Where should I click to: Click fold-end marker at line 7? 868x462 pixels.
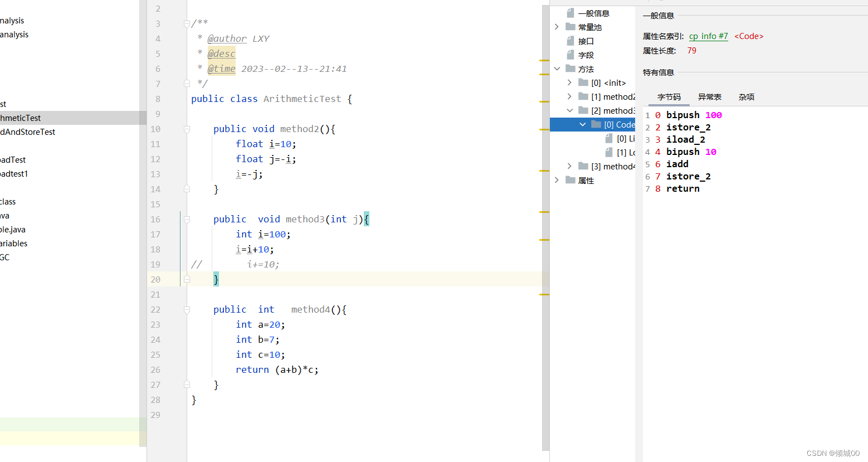[187, 84]
